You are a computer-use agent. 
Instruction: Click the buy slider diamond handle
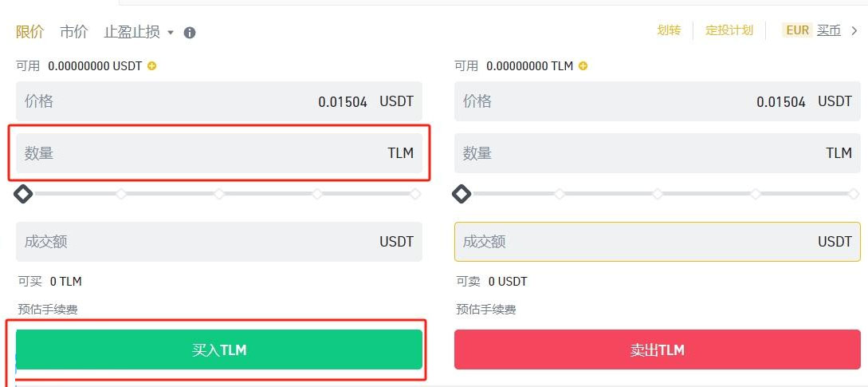[x=24, y=194]
